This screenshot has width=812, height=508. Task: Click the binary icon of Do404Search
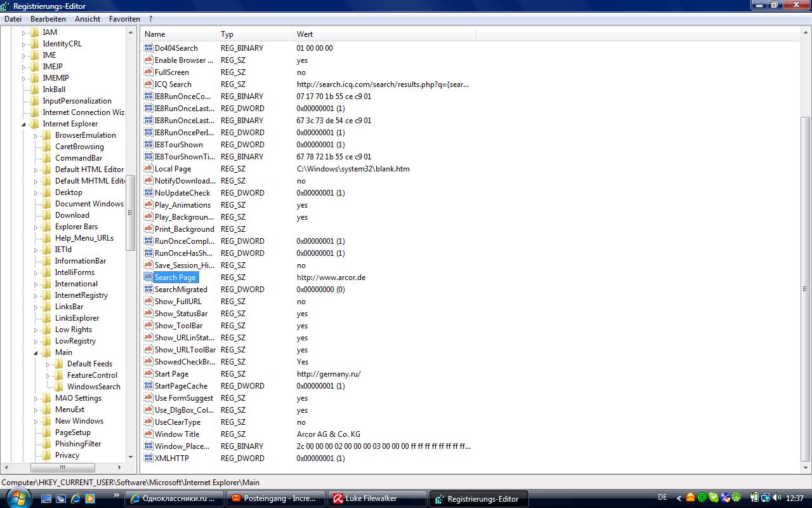[148, 48]
